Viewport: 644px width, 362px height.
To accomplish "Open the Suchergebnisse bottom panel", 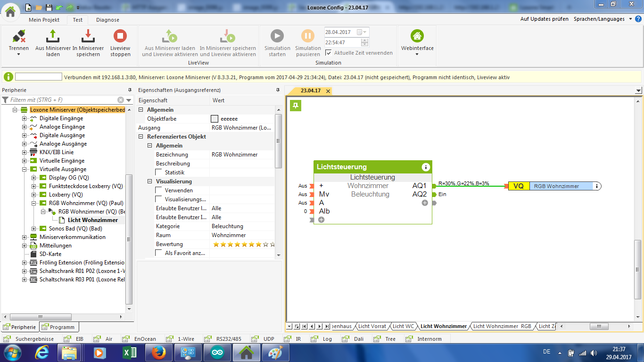I will 29,339.
